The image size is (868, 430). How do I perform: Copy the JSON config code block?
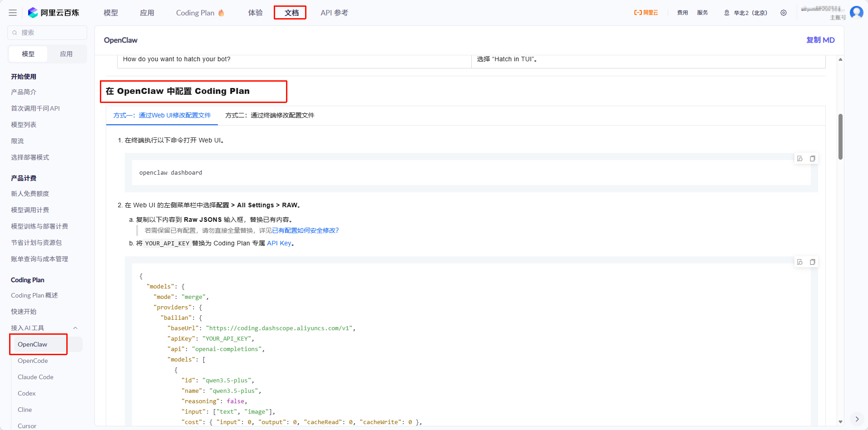(813, 262)
